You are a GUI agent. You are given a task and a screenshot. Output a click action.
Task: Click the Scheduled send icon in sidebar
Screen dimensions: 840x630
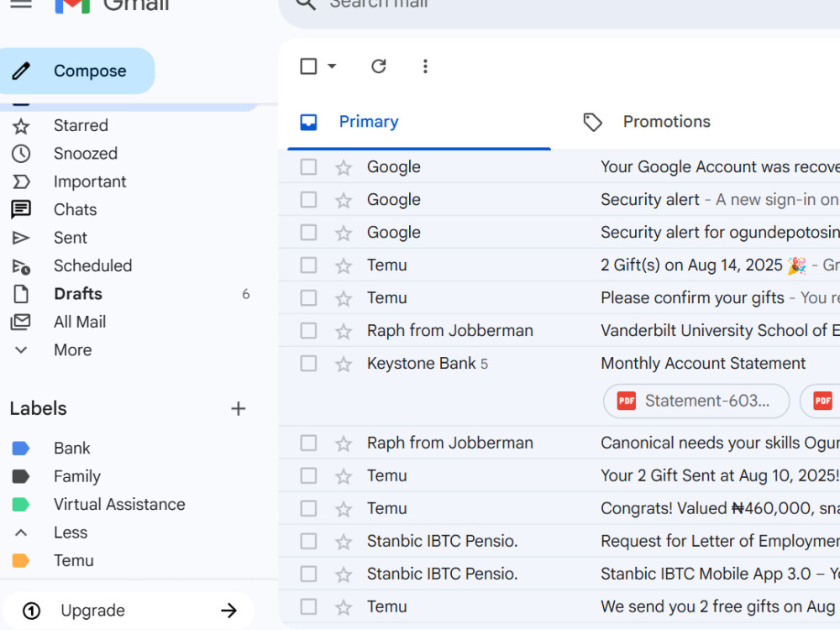(x=21, y=266)
